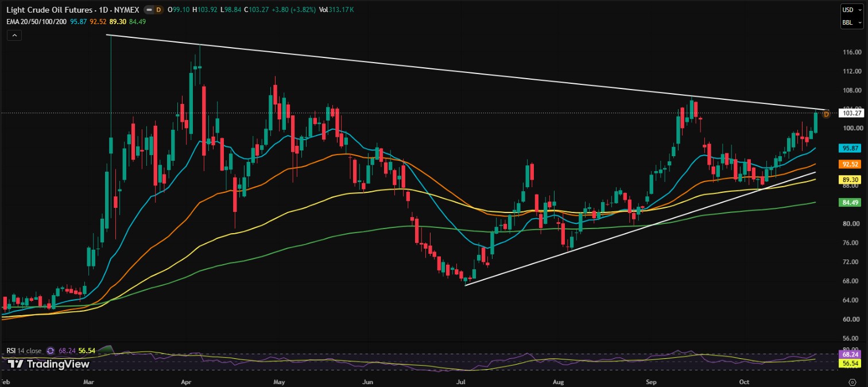Screen dimensions: 868x387
Task: Click the O99.10 open value in the header
Action: click(179, 10)
